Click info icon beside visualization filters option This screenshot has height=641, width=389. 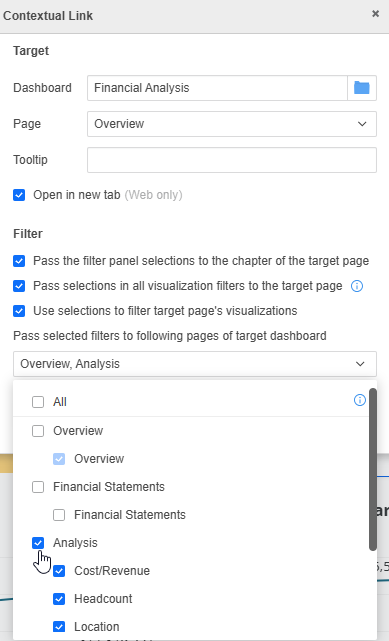[357, 286]
